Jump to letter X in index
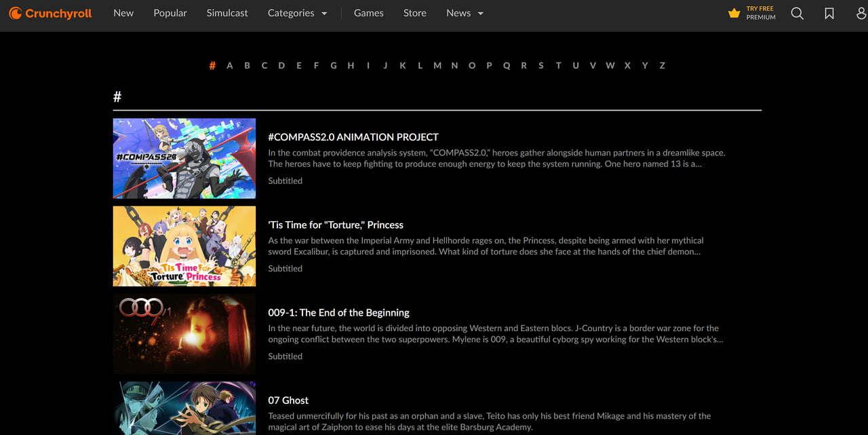Screen dimensions: 868x435 point(627,65)
